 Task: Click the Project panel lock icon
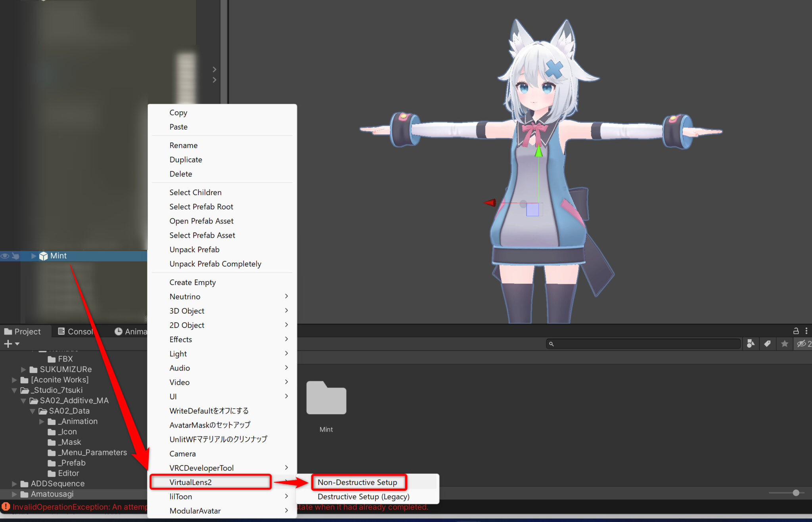795,331
